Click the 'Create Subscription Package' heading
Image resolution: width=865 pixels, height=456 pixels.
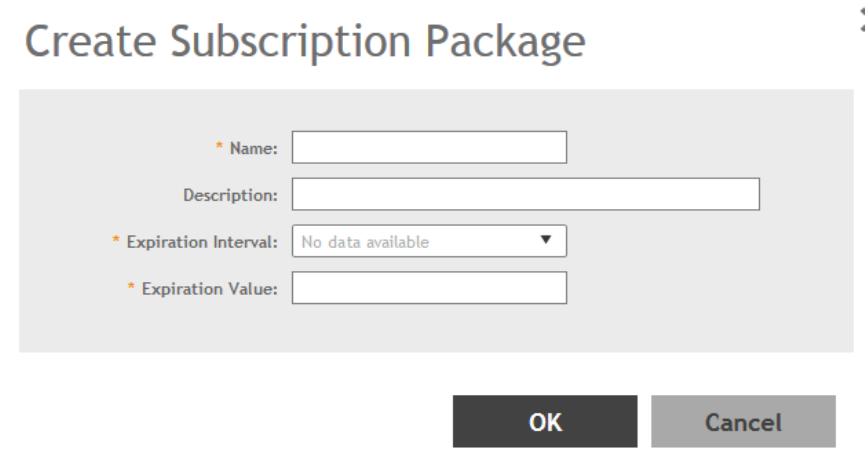point(305,42)
